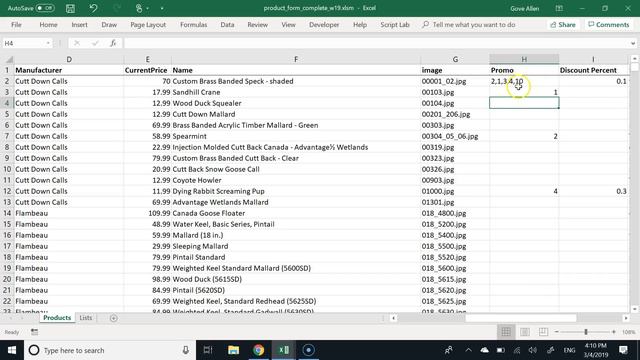
Task: Click the zoom in plus button
Action: point(613,332)
